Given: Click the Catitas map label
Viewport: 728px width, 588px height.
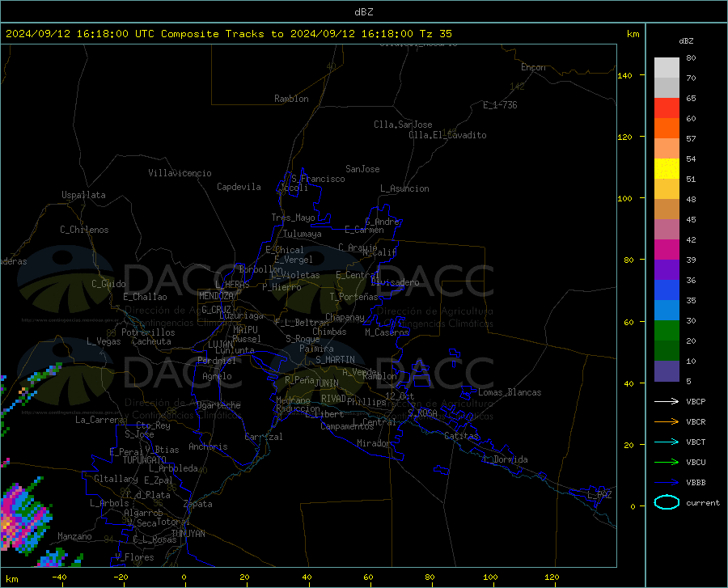Looking at the screenshot, I should click(461, 436).
